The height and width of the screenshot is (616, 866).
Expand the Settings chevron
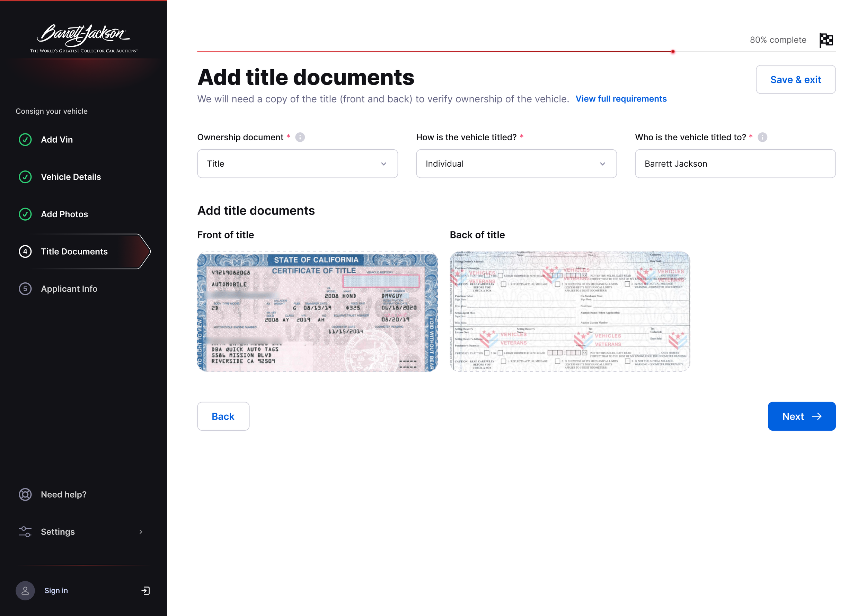click(141, 532)
